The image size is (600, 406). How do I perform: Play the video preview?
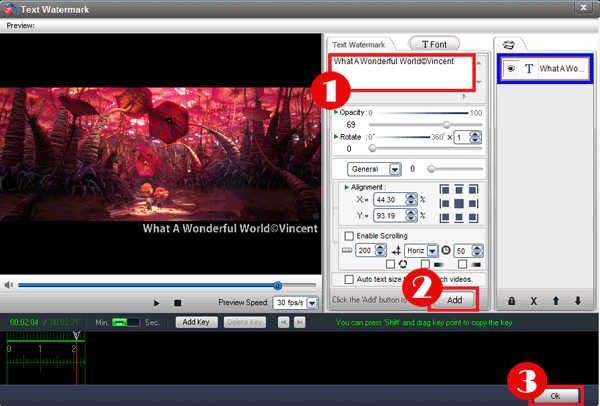coord(156,303)
